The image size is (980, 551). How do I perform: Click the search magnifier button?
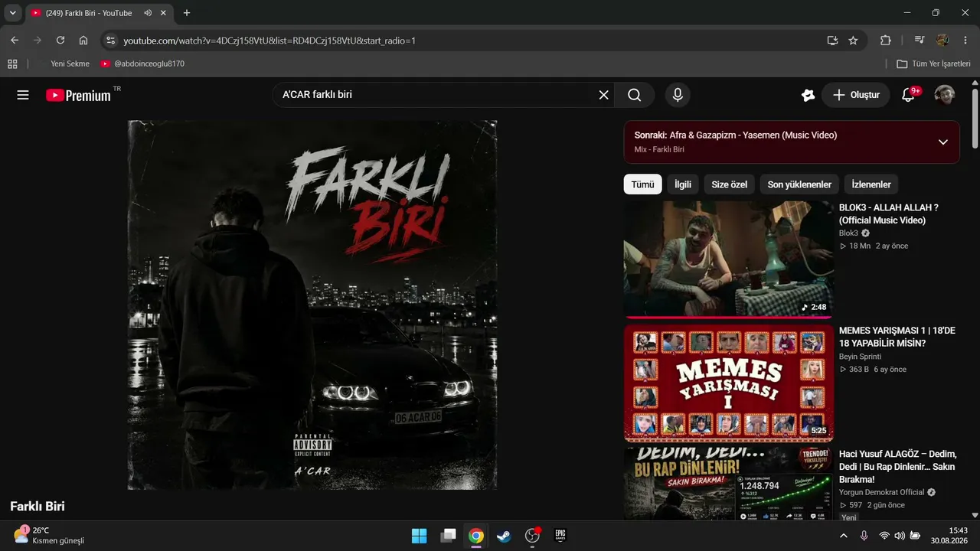point(634,95)
